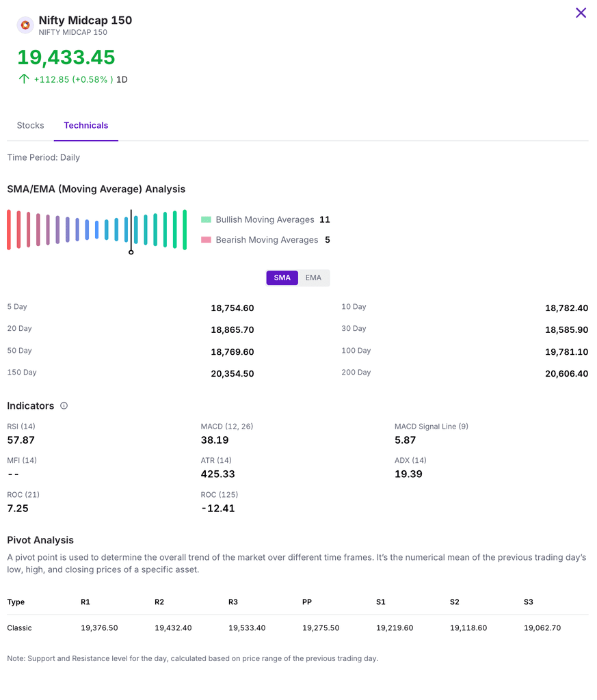Click the Time Period: Daily label
This screenshot has height=700, width=597.
click(44, 158)
